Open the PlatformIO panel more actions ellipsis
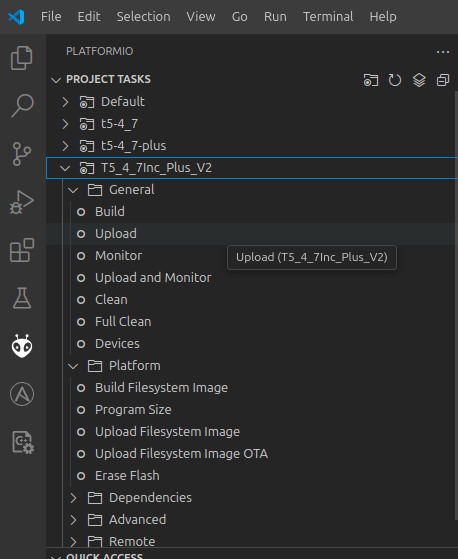The width and height of the screenshot is (458, 559). click(x=443, y=52)
